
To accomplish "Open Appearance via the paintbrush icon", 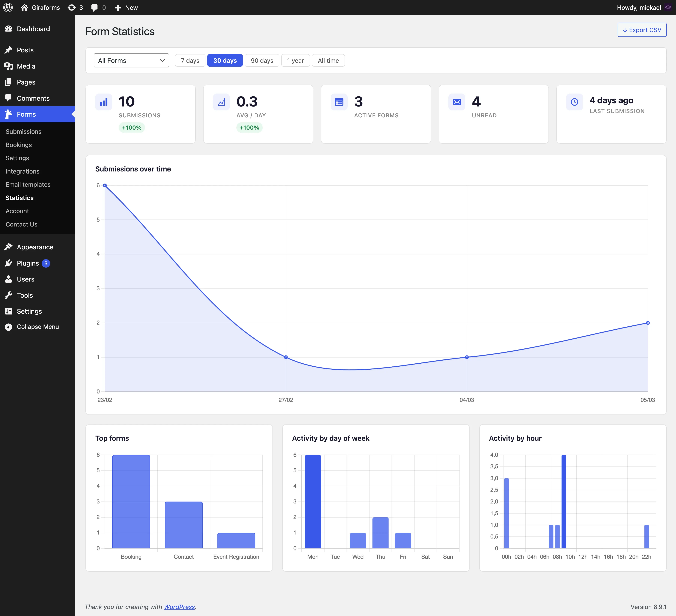I will [x=9, y=247].
